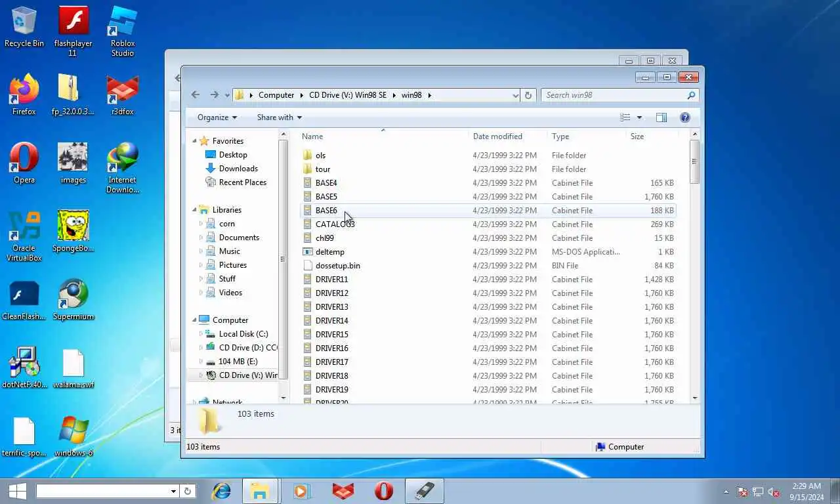This screenshot has height=504, width=840.
Task: Select the terrific-spo file on desktop
Action: click(24, 436)
